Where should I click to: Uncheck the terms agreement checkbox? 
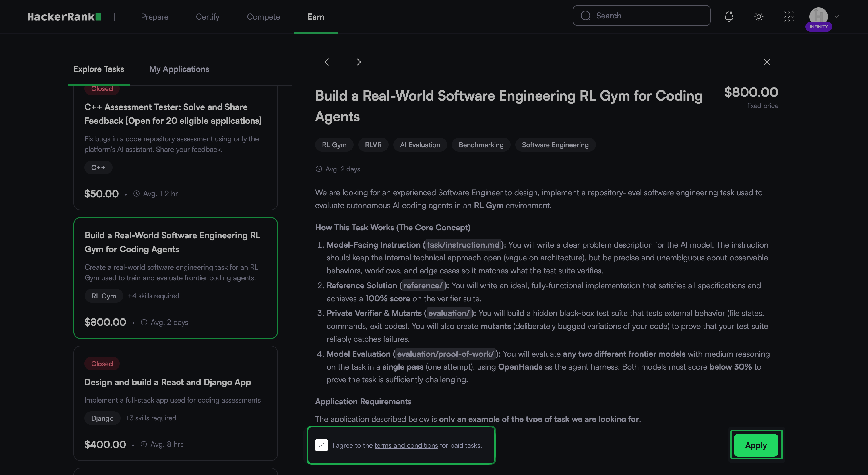(321, 445)
